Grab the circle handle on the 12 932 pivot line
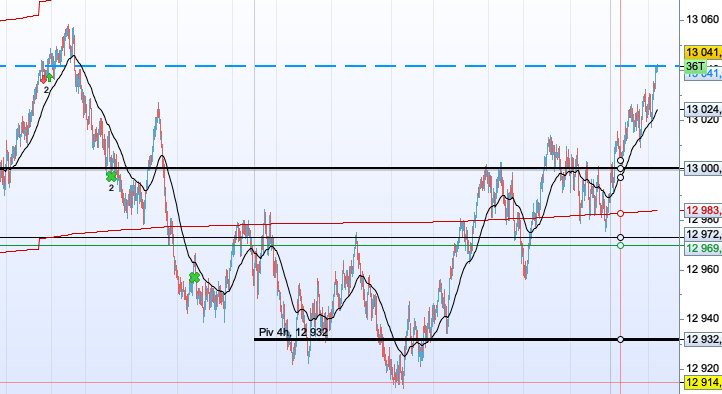Screen dimensions: 722x394 (x=620, y=339)
